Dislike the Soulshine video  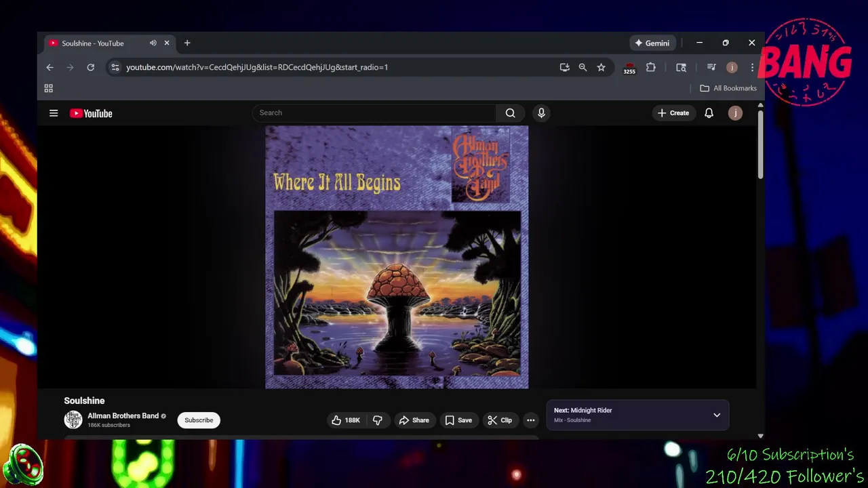(378, 420)
